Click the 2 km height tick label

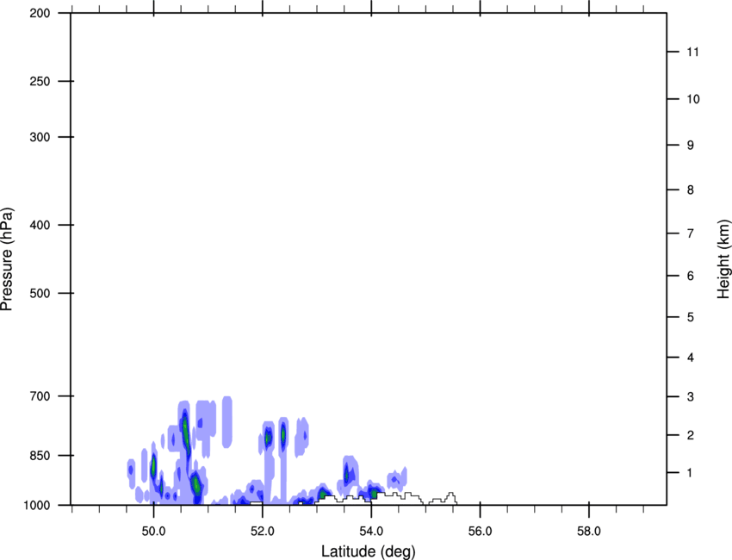pos(691,435)
